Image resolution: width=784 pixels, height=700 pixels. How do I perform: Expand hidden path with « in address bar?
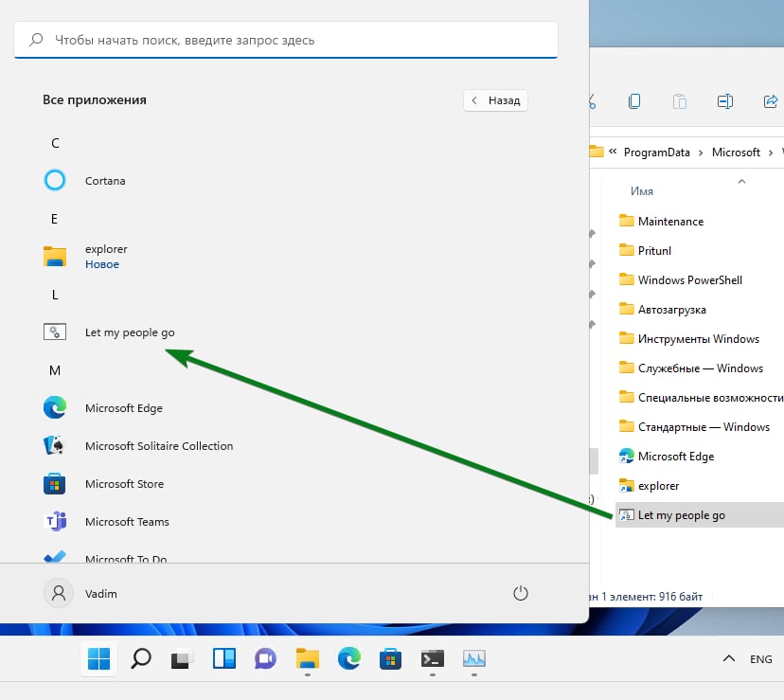(x=613, y=152)
